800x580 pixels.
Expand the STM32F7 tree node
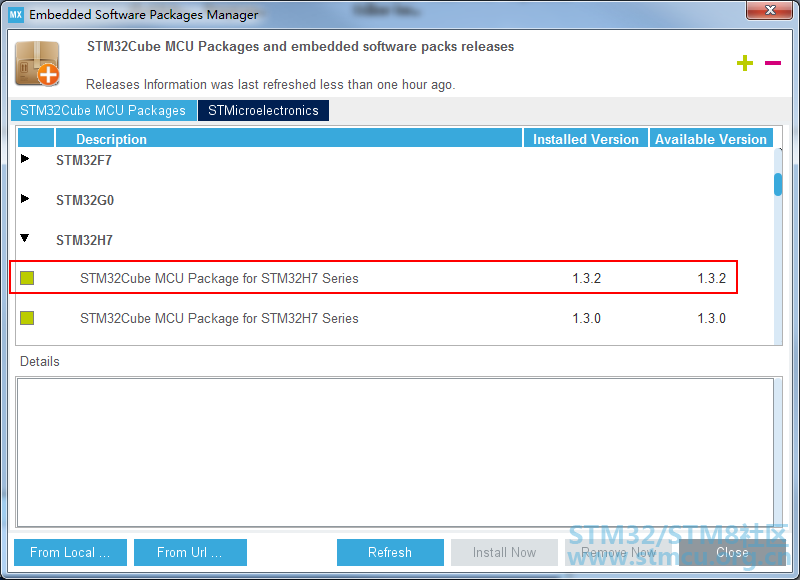pos(25,159)
